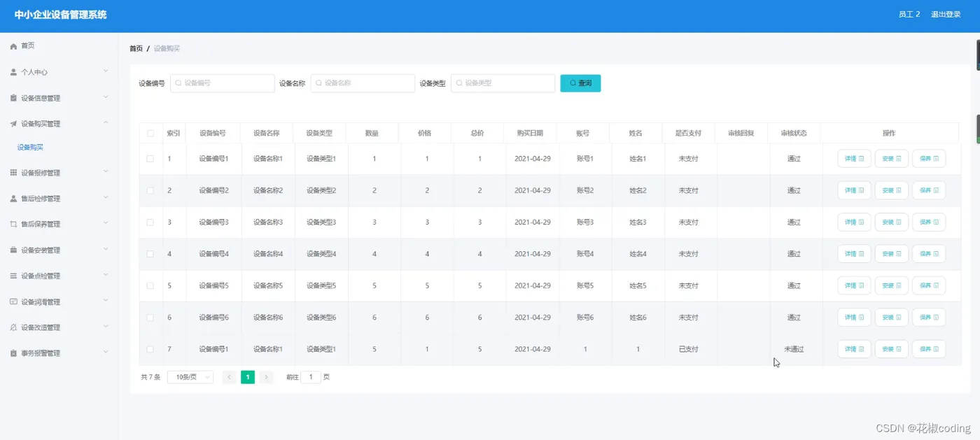Check the checkbox for row 1

tap(150, 159)
